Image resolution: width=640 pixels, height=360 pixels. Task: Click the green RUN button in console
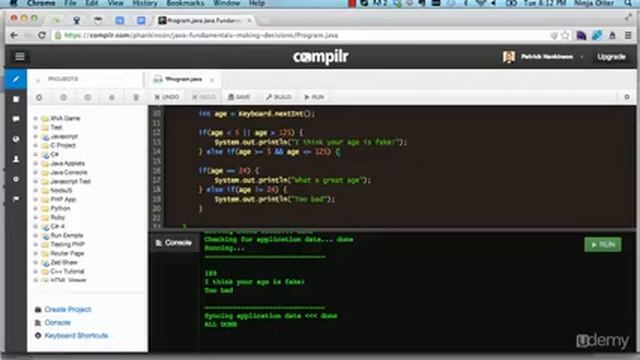coord(603,244)
